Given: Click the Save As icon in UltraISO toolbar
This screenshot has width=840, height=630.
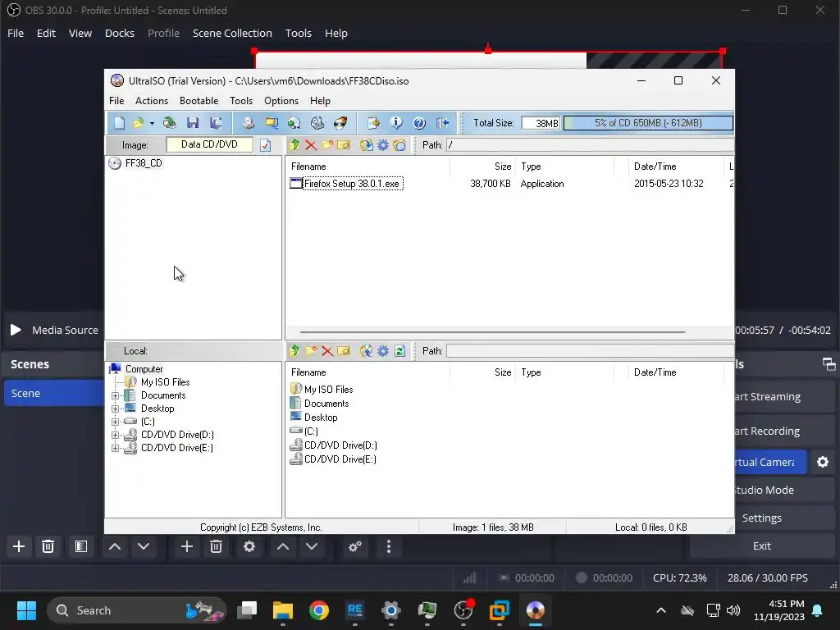Looking at the screenshot, I should pos(216,123).
